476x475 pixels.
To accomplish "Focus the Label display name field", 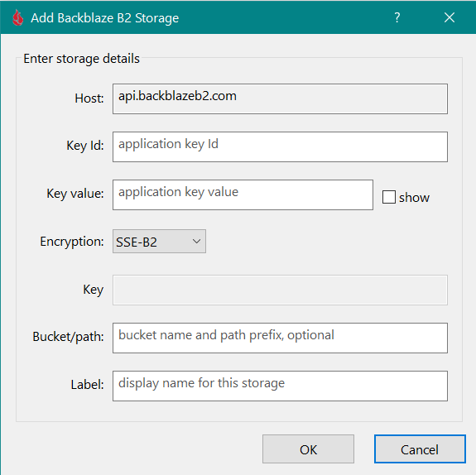I will pos(280,386).
